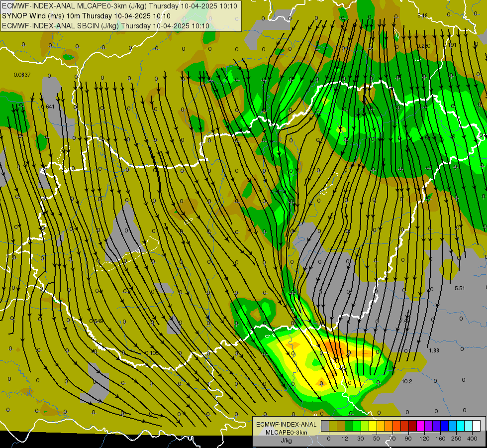Click the legend tick label '120'
The height and width of the screenshot is (448, 487).
tap(424, 439)
